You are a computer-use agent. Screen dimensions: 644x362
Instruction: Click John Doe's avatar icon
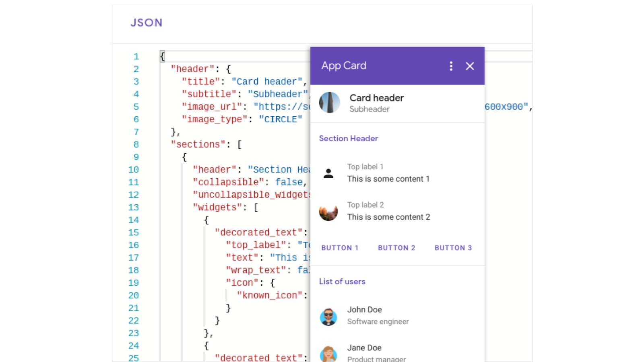[328, 317]
